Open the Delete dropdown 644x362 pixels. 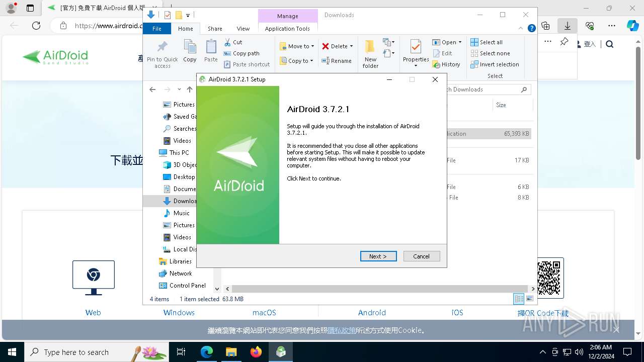coord(338,46)
